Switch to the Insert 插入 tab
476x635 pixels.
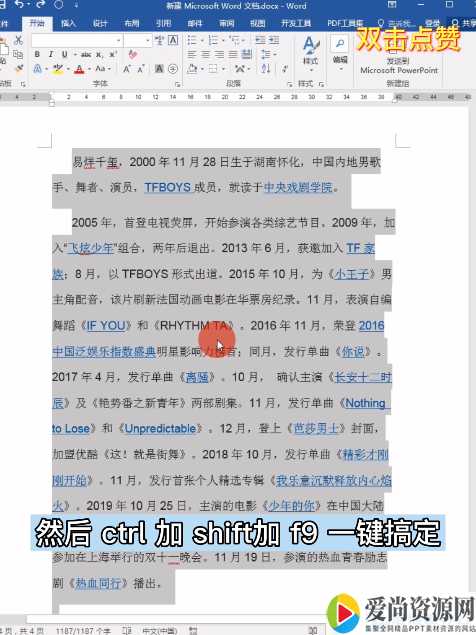point(68,23)
